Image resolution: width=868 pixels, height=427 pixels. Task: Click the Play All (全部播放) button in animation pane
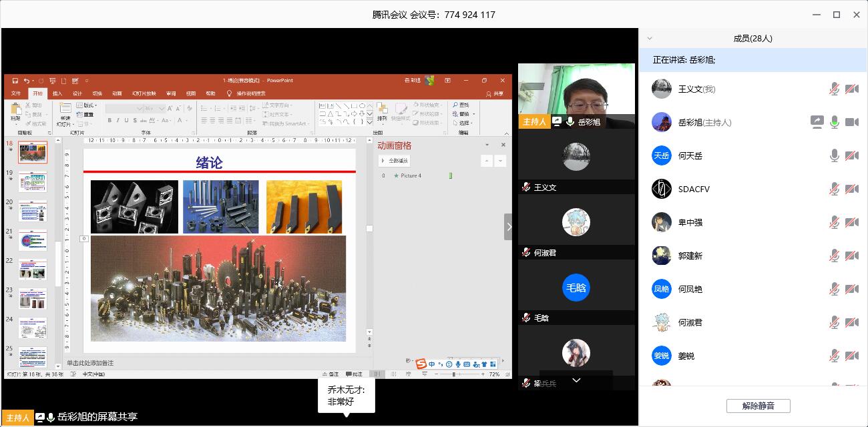395,161
